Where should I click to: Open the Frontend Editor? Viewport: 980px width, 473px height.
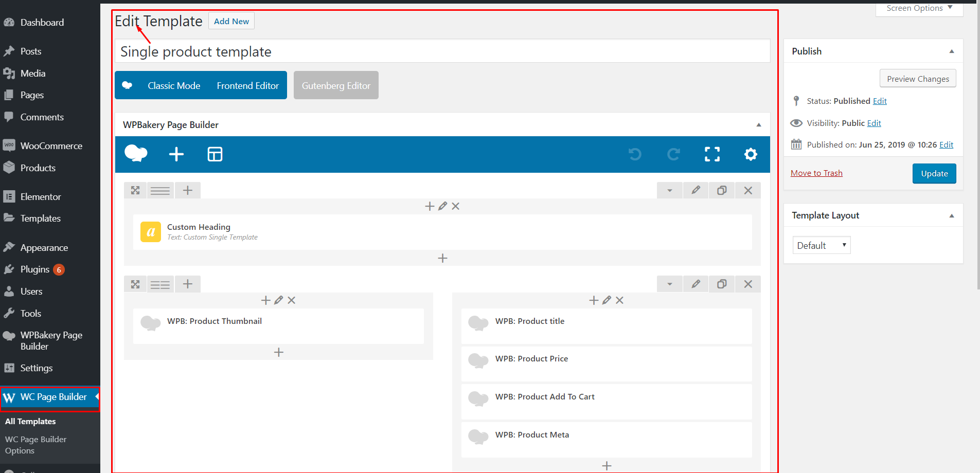click(248, 86)
